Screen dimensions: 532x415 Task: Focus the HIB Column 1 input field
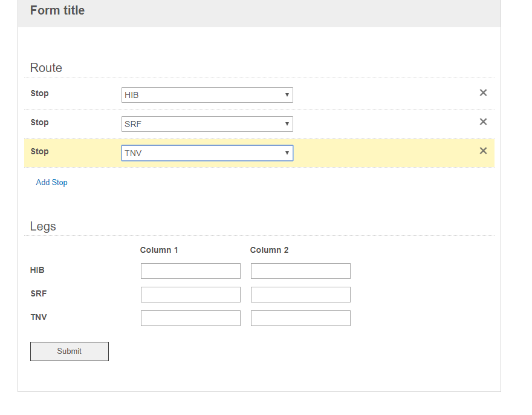(x=190, y=271)
